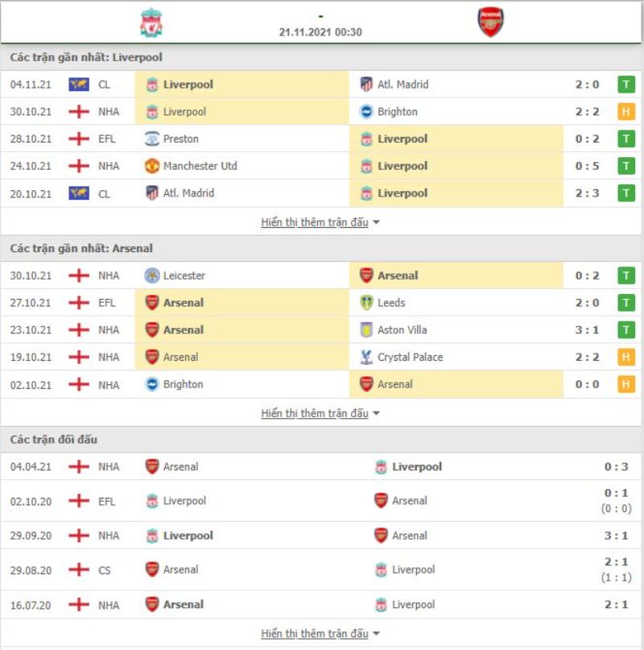Click the 2 : 3 score of Atl. Madrid–Liverpool
This screenshot has width=644, height=650.
587,193
